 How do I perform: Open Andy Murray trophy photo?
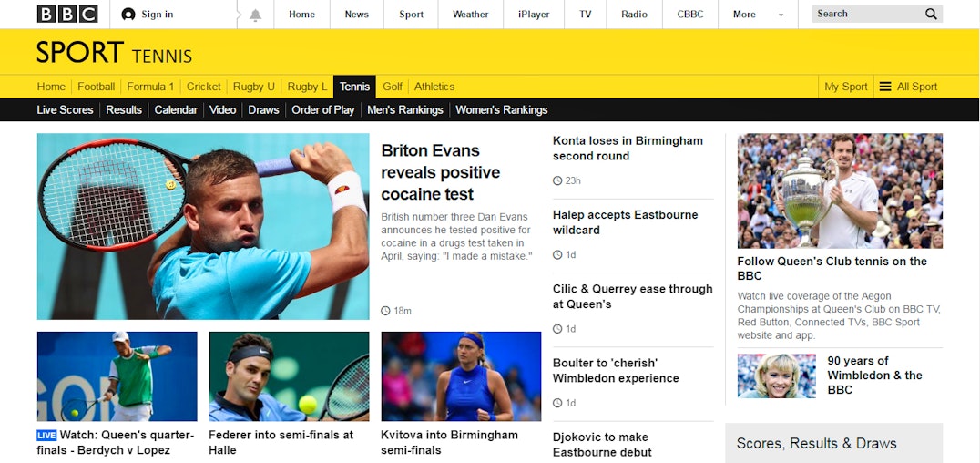[x=840, y=190]
